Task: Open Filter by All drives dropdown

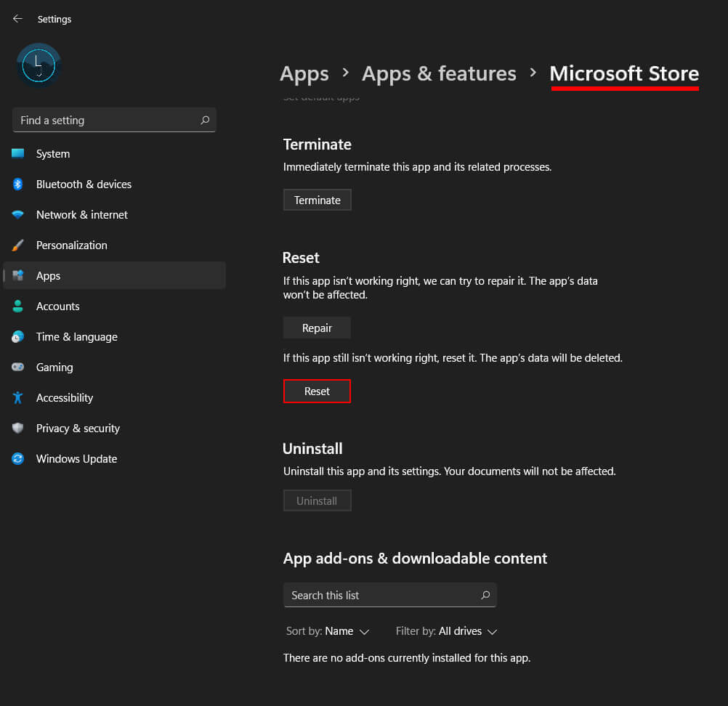Action: 446,631
